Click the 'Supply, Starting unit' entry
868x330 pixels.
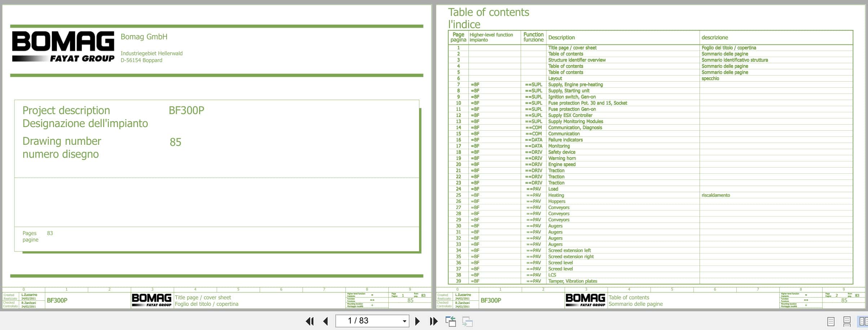[569, 91]
